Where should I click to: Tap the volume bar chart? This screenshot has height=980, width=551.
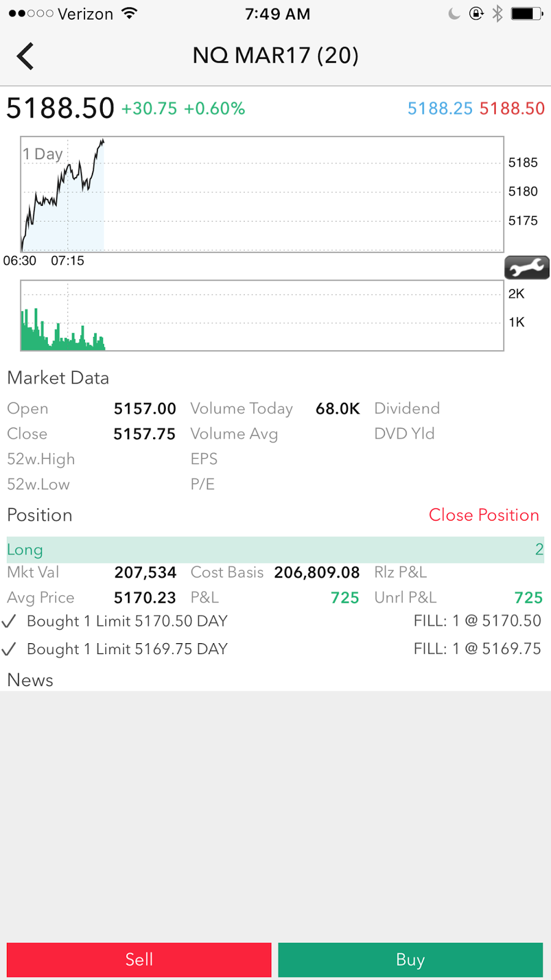tap(262, 316)
